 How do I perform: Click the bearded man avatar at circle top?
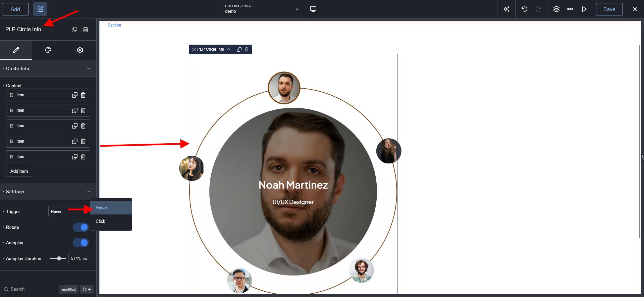pyautogui.click(x=284, y=88)
